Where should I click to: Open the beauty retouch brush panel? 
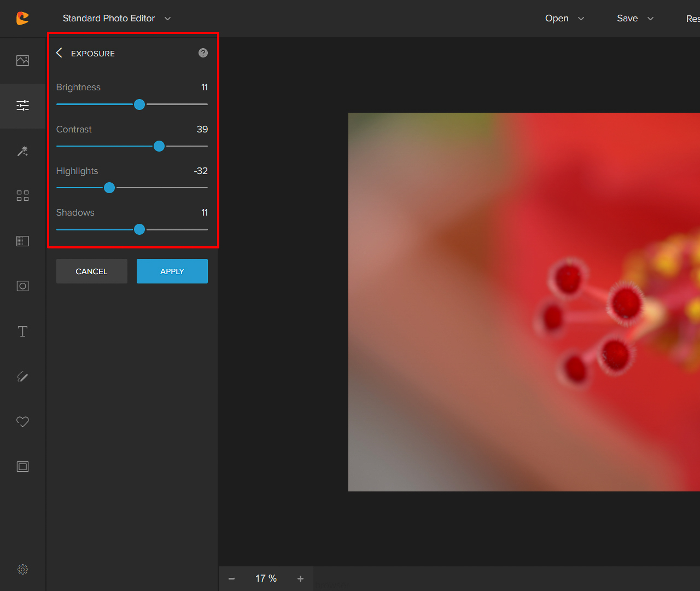[x=22, y=376]
